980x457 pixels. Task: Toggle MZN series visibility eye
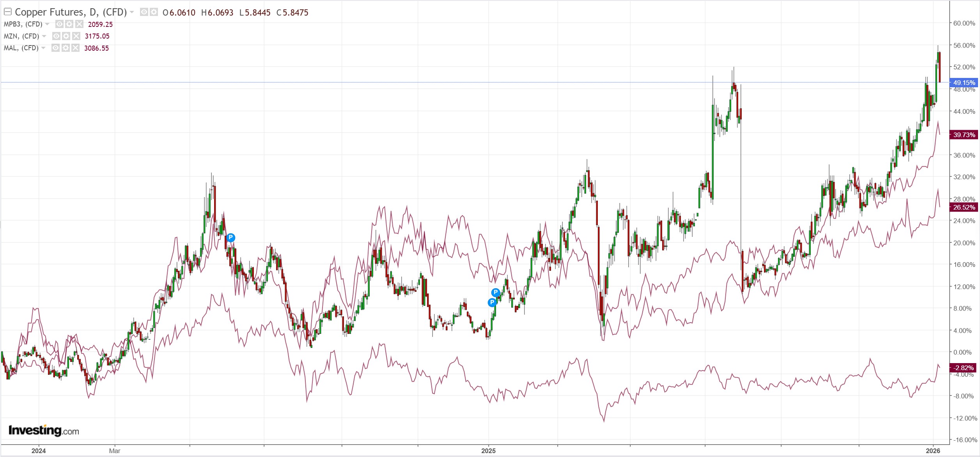point(56,36)
